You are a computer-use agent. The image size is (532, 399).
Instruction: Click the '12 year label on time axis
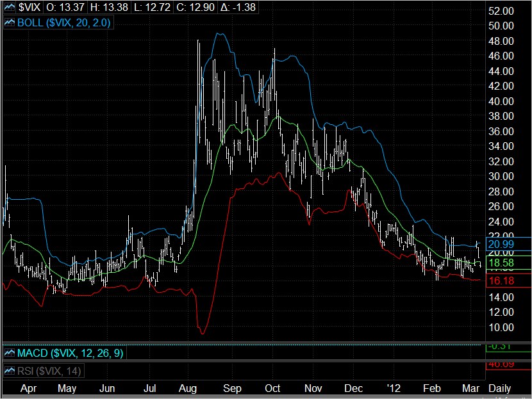pos(394,388)
